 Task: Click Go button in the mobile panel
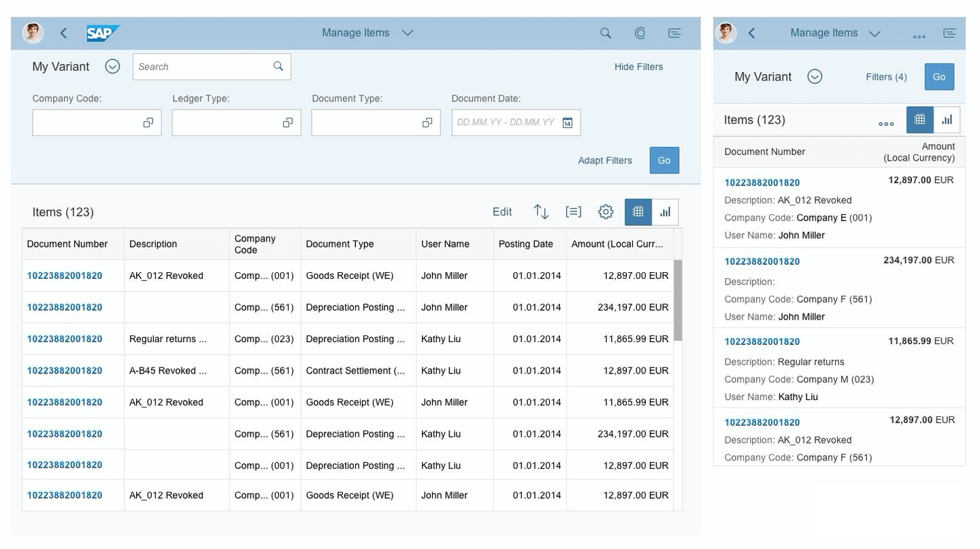point(939,77)
